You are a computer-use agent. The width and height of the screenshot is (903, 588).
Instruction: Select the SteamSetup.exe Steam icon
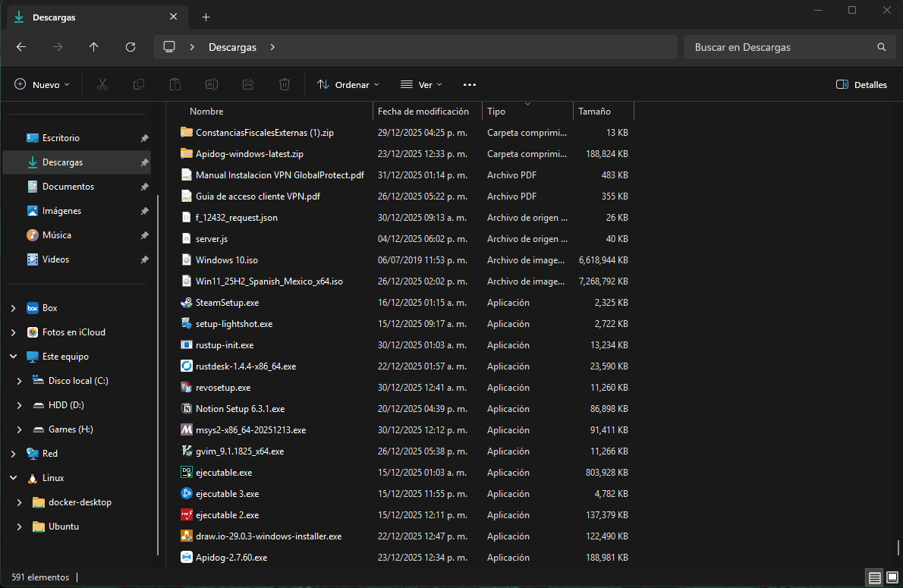[x=186, y=303]
